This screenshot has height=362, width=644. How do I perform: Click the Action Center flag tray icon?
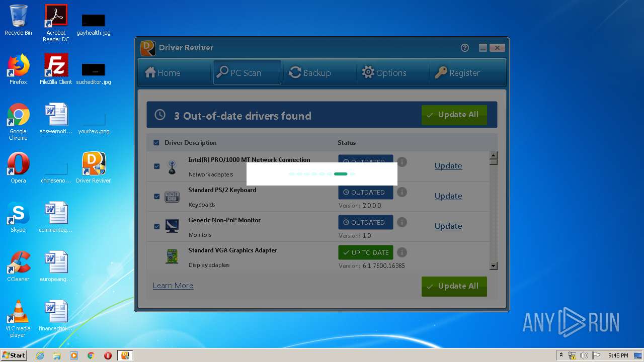pos(596,355)
